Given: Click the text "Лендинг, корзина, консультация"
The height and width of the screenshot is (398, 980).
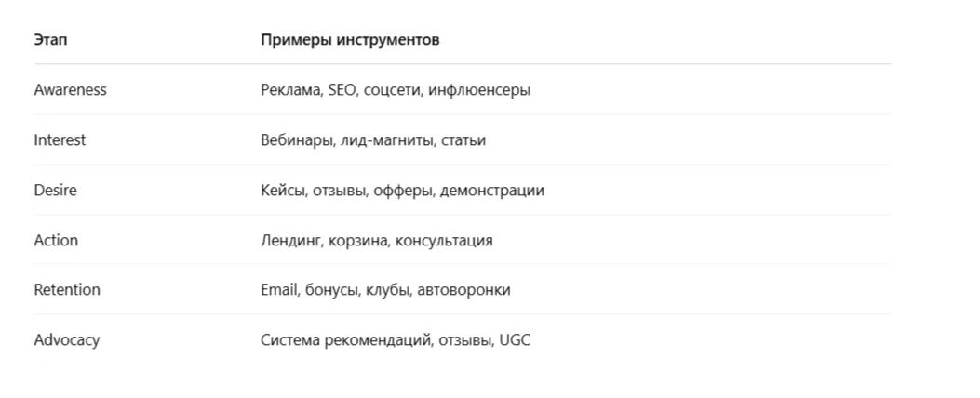Looking at the screenshot, I should pos(376,241).
